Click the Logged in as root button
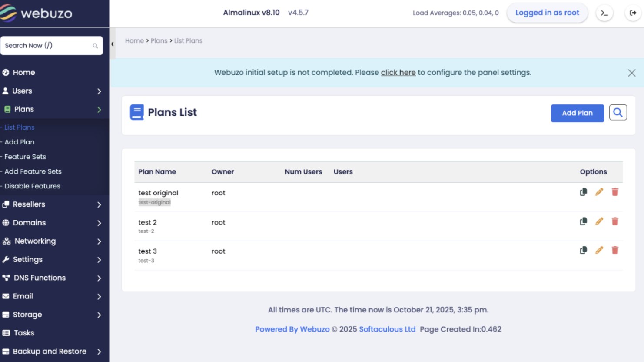644x362 pixels. click(547, 13)
